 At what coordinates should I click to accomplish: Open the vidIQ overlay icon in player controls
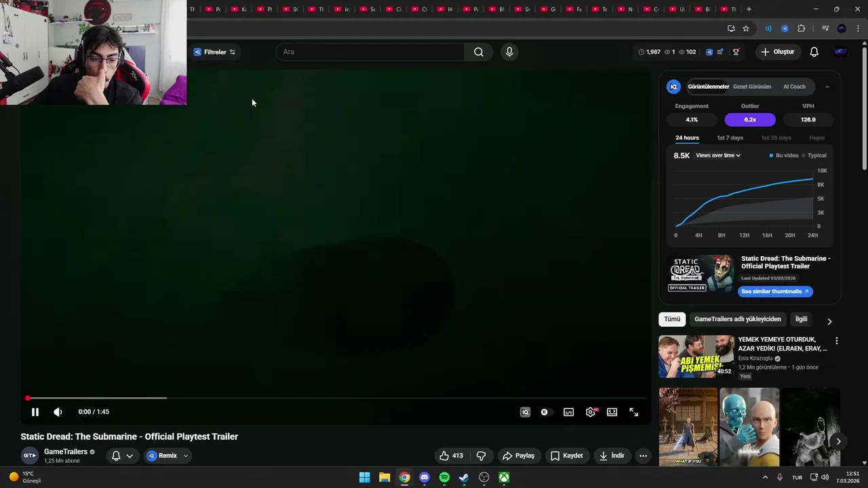coord(525,412)
